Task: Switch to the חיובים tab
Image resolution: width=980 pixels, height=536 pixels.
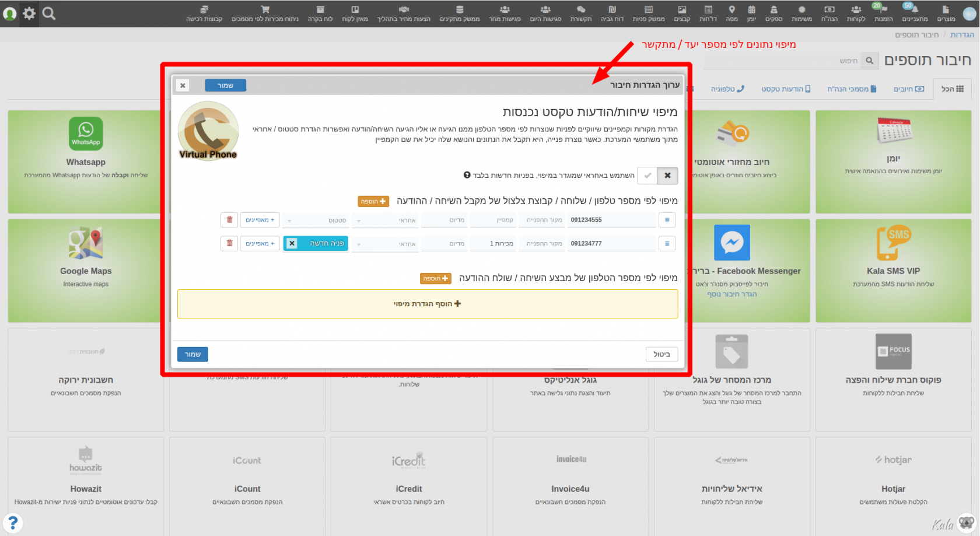Action: pos(909,89)
